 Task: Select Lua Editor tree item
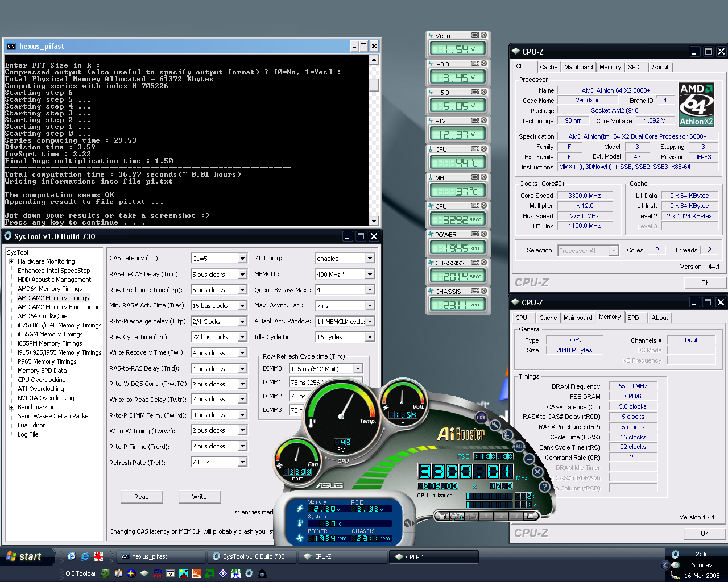tap(31, 425)
